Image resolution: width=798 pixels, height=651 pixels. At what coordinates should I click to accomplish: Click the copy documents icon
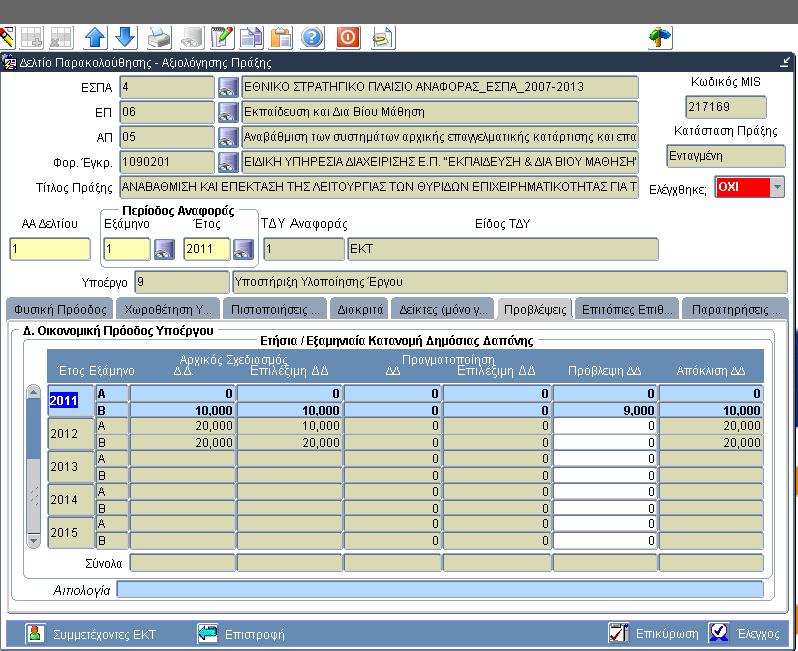251,38
